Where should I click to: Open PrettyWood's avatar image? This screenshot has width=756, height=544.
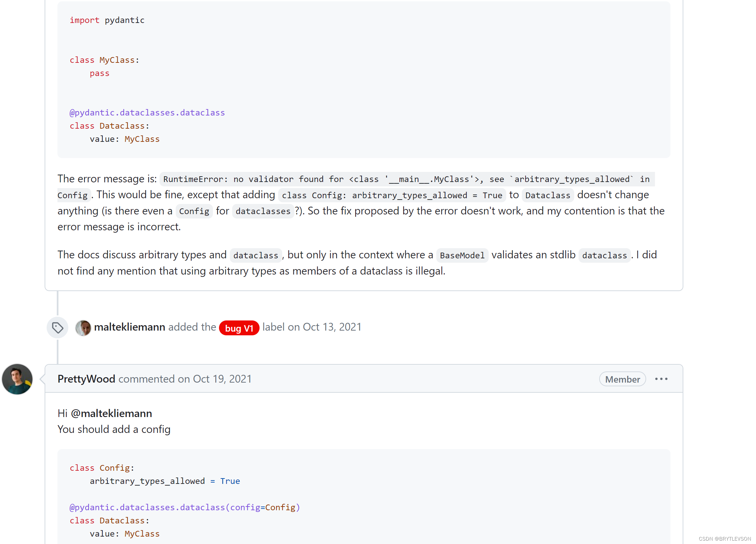17,379
